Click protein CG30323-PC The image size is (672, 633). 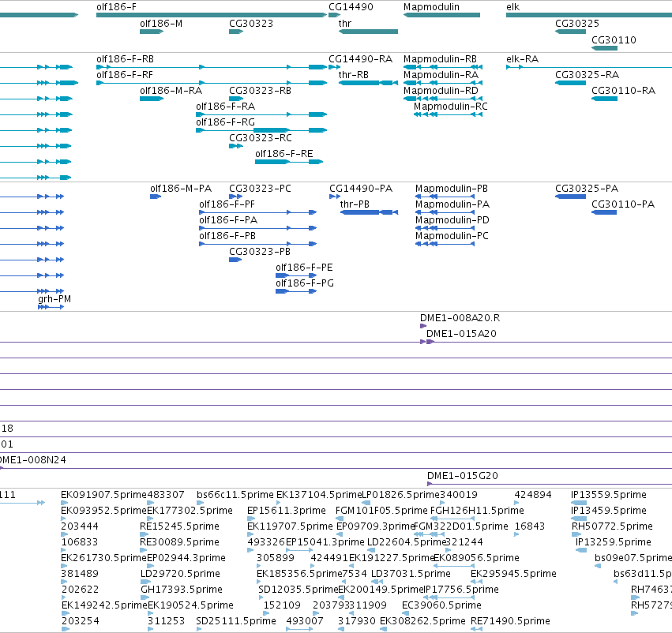click(236, 197)
